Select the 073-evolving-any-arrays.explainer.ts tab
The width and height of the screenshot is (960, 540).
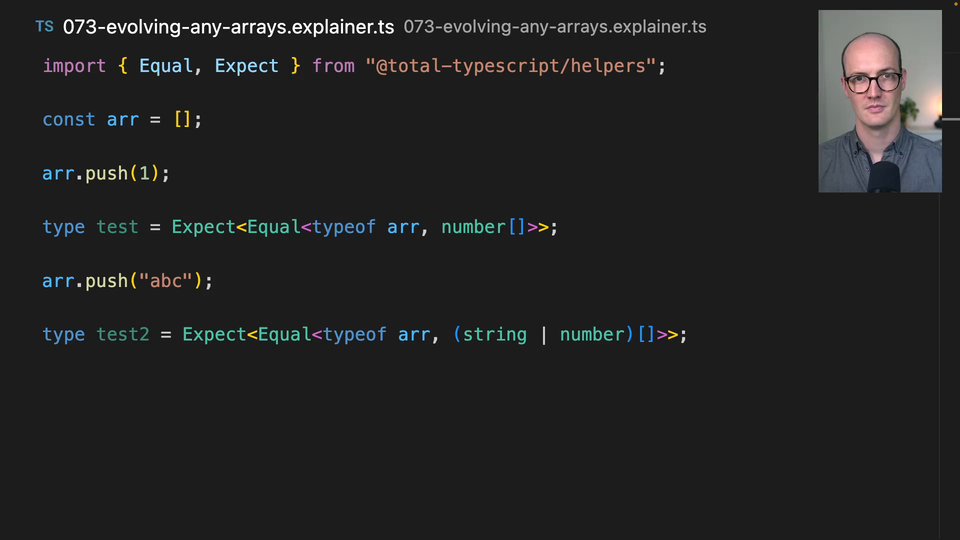[x=228, y=27]
